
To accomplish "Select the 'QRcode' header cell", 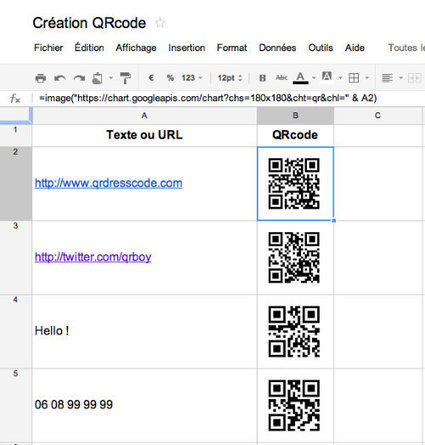I will click(x=295, y=135).
